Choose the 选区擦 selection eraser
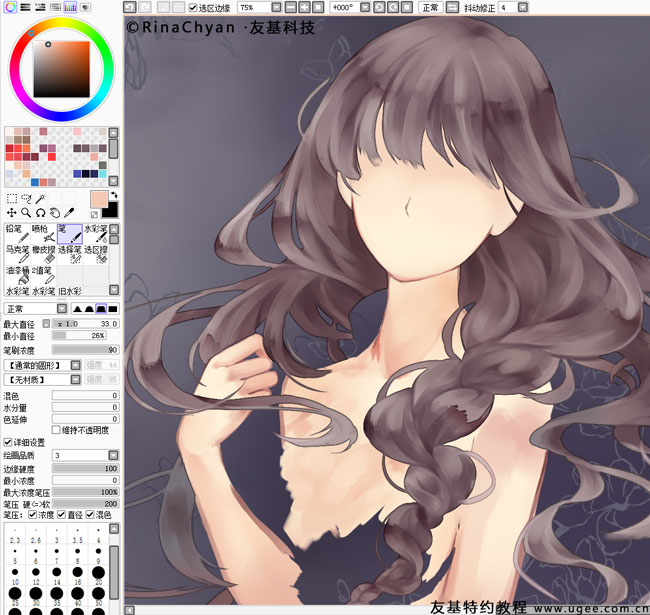650x615 pixels. 96,254
